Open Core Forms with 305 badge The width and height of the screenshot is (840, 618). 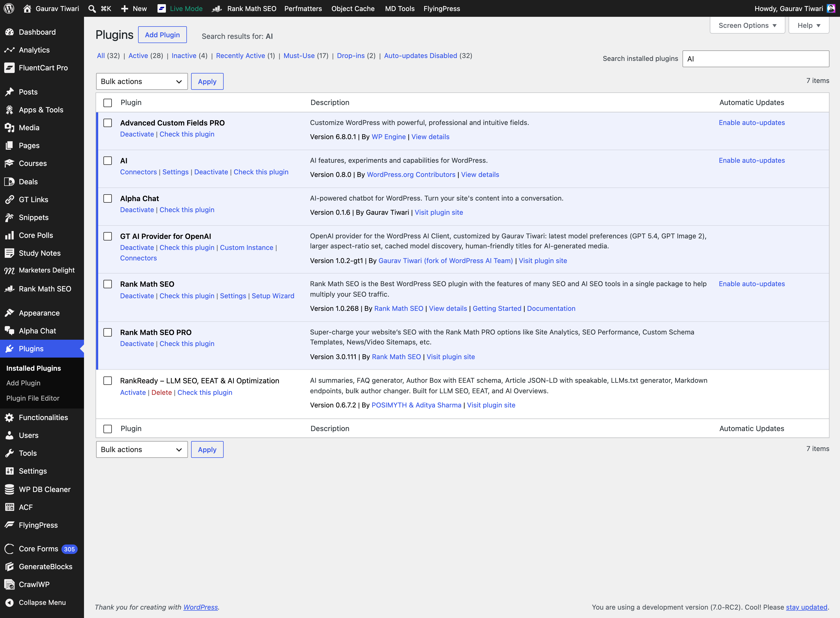coord(42,549)
